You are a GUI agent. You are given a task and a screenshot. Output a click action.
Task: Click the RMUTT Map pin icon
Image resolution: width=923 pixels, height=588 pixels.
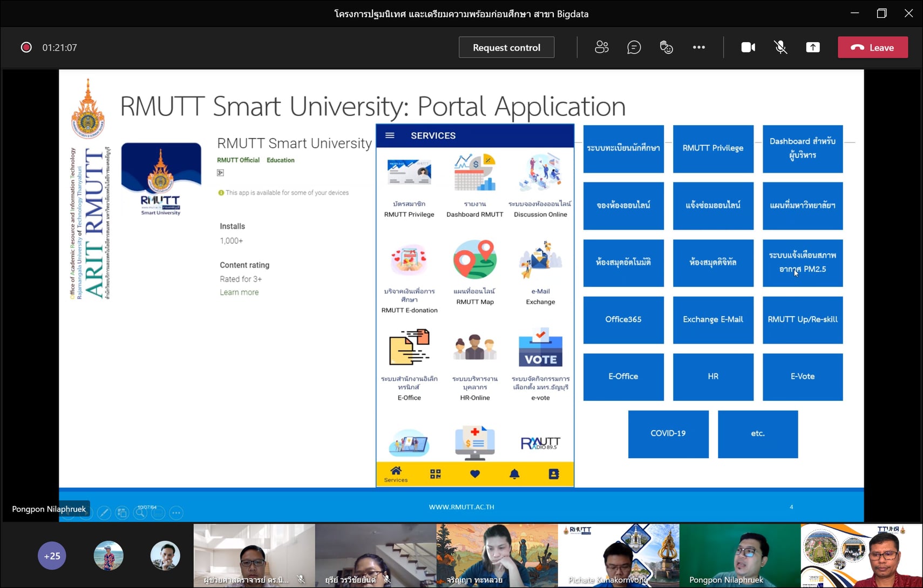(x=475, y=259)
